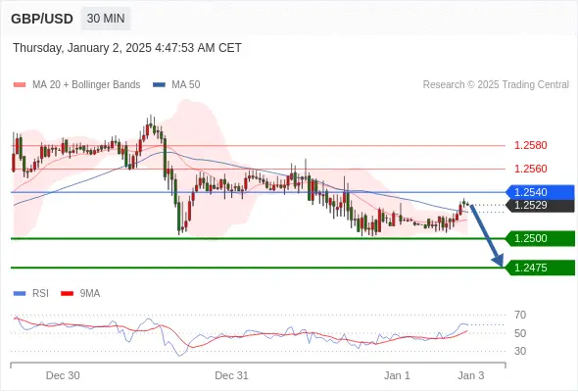The height and width of the screenshot is (392, 578).
Task: Click the RSI 70 axis label
Action: (x=520, y=315)
